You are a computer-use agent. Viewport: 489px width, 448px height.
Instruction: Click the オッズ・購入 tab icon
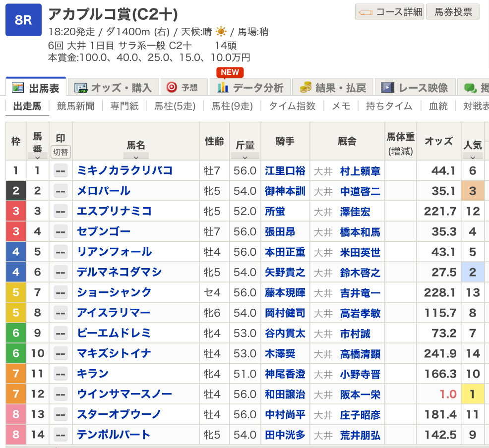pyautogui.click(x=80, y=88)
